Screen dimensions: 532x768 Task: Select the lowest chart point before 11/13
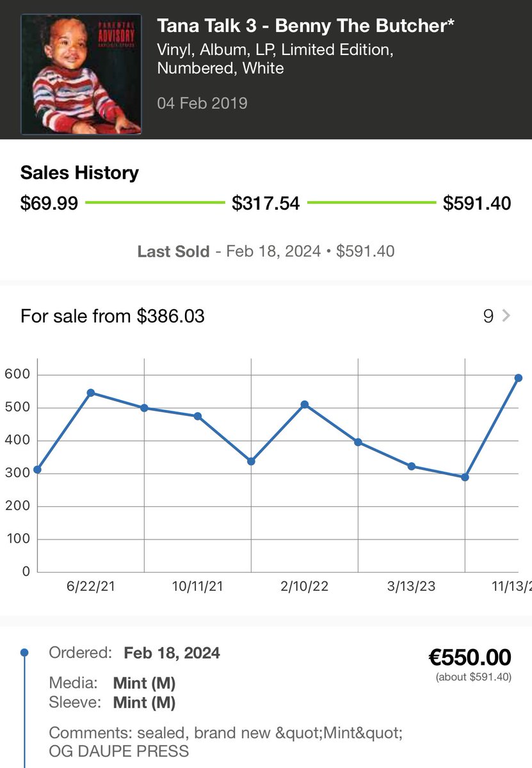[465, 477]
